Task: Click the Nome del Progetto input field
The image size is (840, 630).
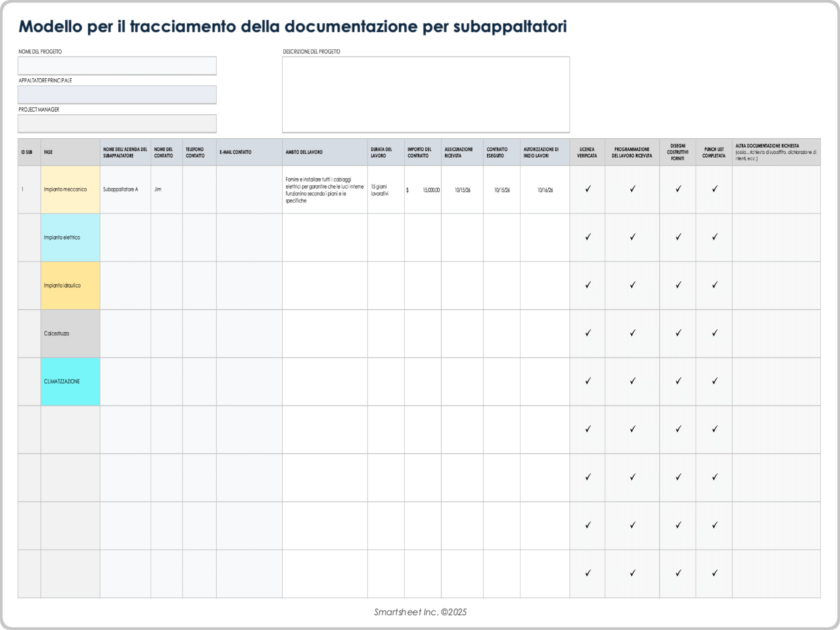Action: pyautogui.click(x=117, y=66)
